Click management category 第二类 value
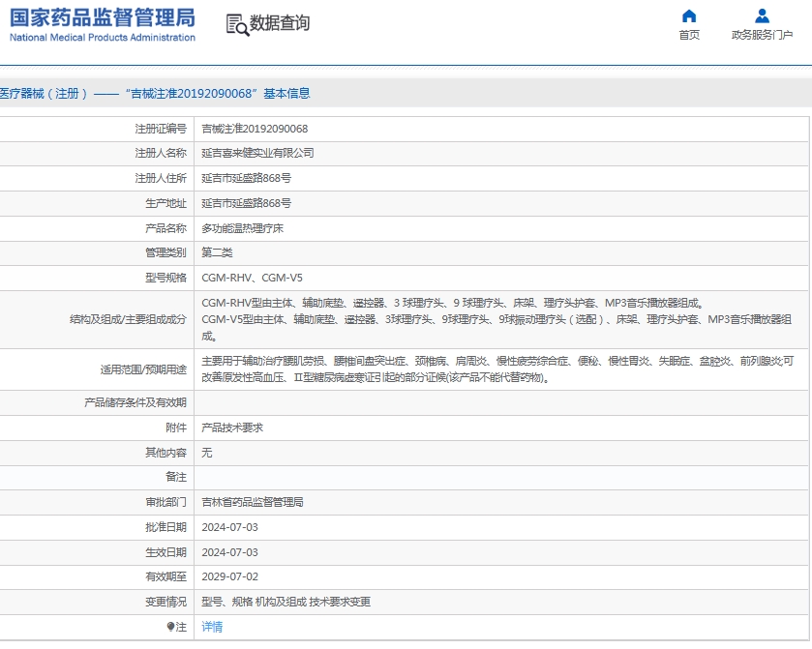812x649 pixels. tap(217, 252)
